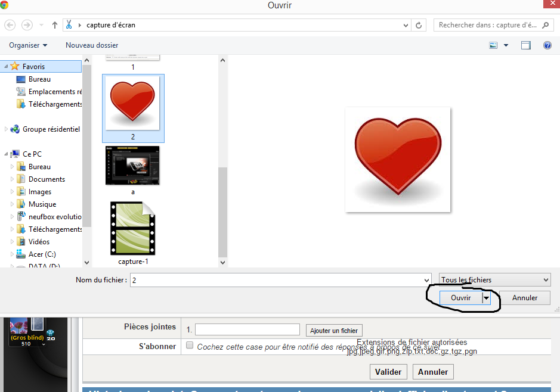The width and height of the screenshot is (560, 392).
Task: Expand Bureau under Ce PC
Action: tap(12, 167)
